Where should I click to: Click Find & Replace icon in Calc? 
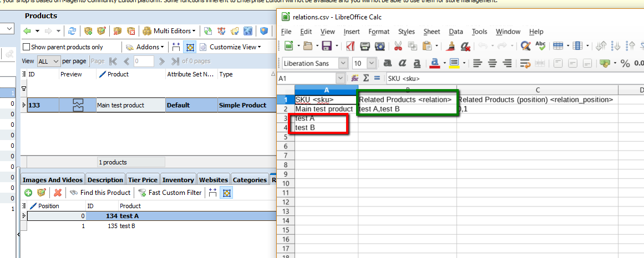[x=525, y=46]
